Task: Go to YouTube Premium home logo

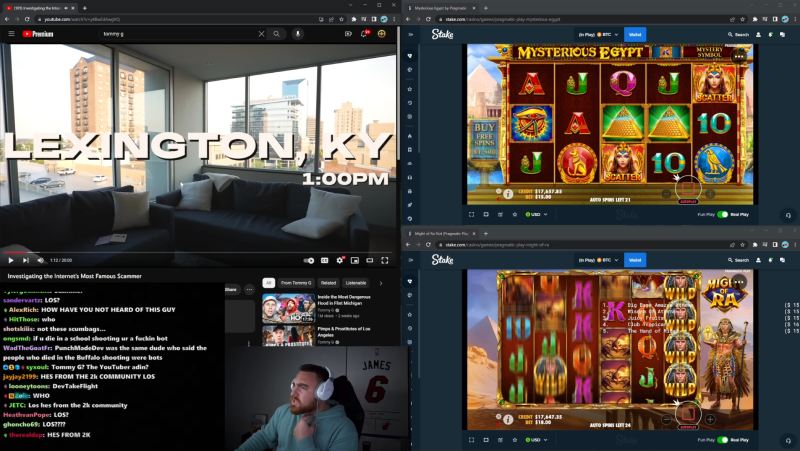Action: [x=38, y=34]
